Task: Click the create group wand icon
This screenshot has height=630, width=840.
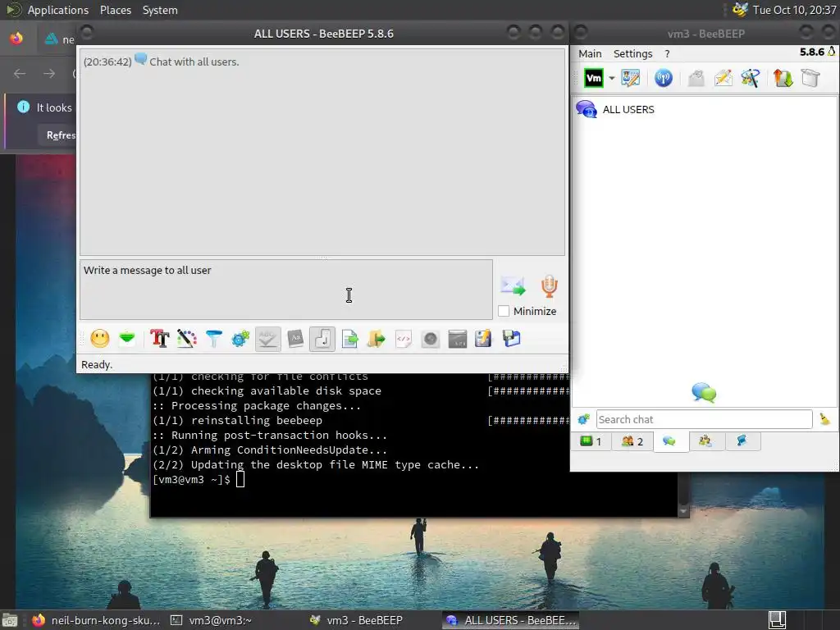Action: 750,78
